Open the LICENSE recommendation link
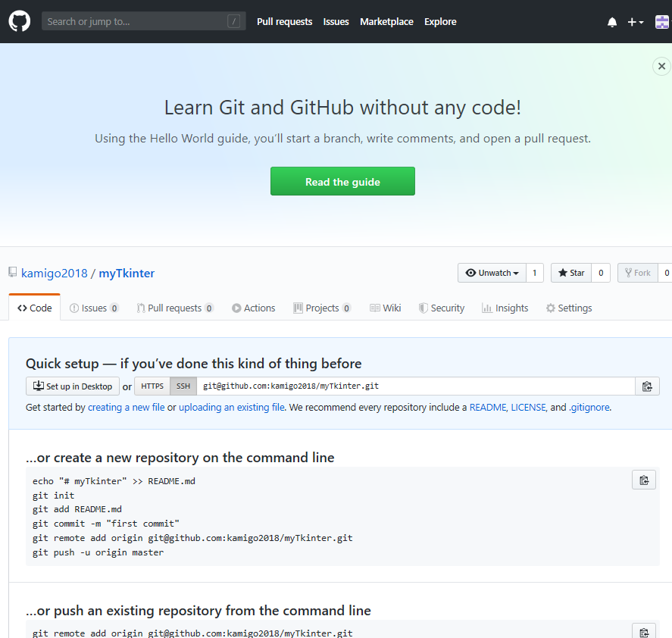Image resolution: width=672 pixels, height=638 pixels. 528,407
